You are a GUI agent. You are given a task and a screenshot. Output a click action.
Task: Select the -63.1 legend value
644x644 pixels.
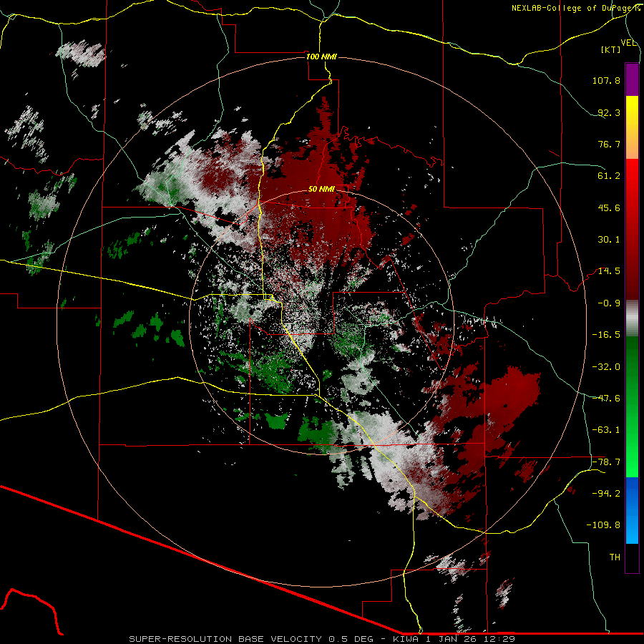coord(606,430)
